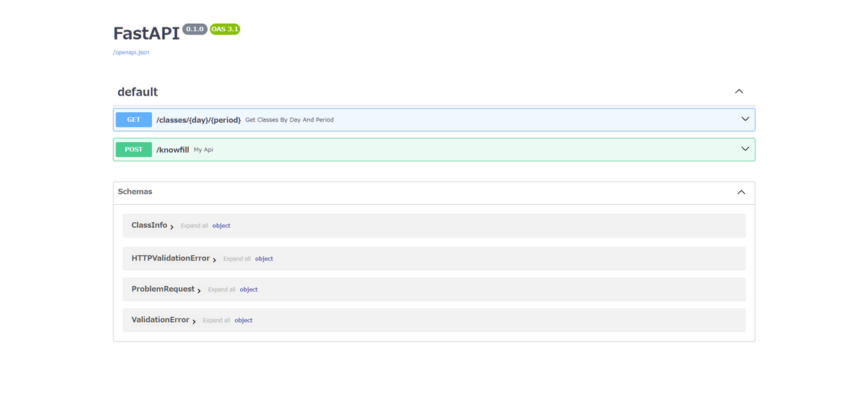Click the default section heading
This screenshot has width=868, height=411.
(137, 92)
